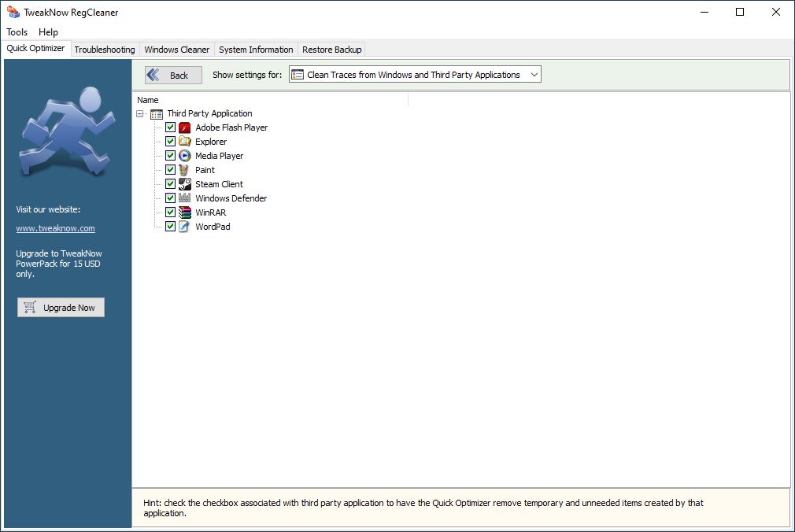Close the TweakNow RegCleaner window
This screenshot has height=532, width=795.
pos(776,12)
